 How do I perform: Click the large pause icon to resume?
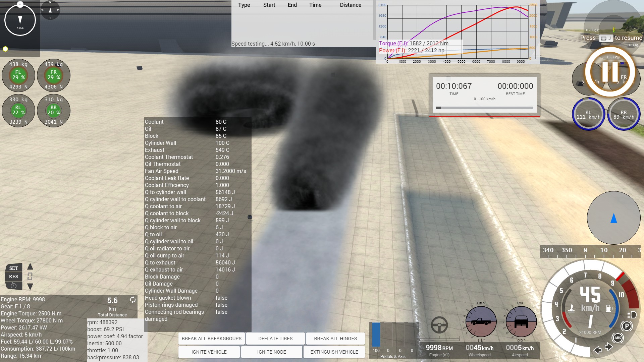coord(610,71)
